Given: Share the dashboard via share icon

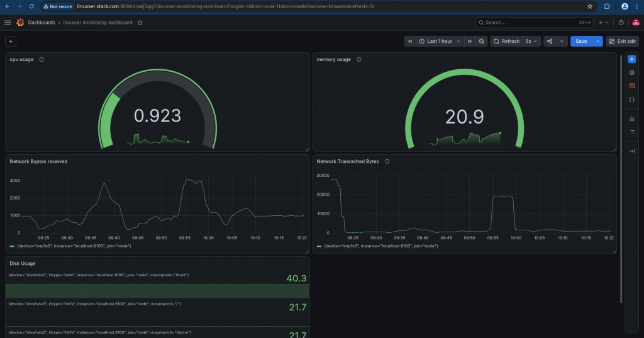Looking at the screenshot, I should click(550, 41).
